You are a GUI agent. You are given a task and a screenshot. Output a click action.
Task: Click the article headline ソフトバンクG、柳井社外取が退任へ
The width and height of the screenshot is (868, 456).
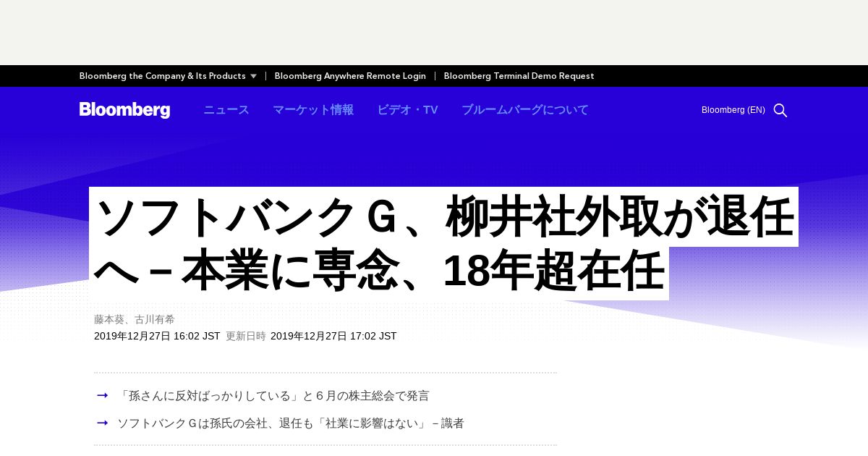click(x=443, y=243)
